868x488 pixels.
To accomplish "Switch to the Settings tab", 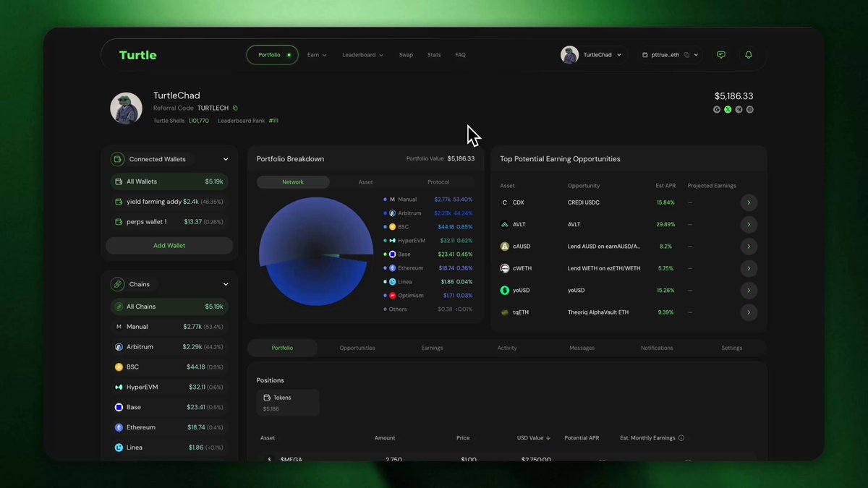I will click(732, 348).
